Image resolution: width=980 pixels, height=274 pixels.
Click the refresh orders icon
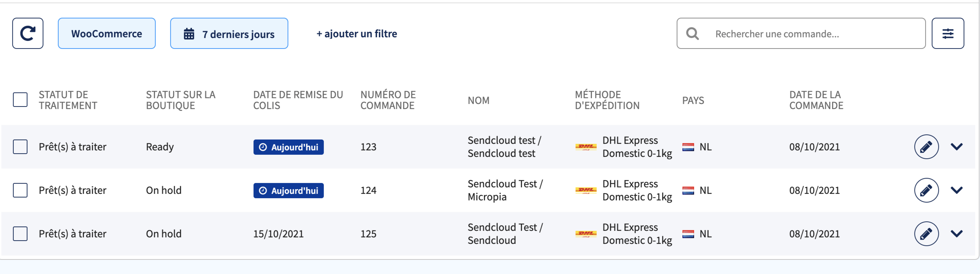pos(28,33)
